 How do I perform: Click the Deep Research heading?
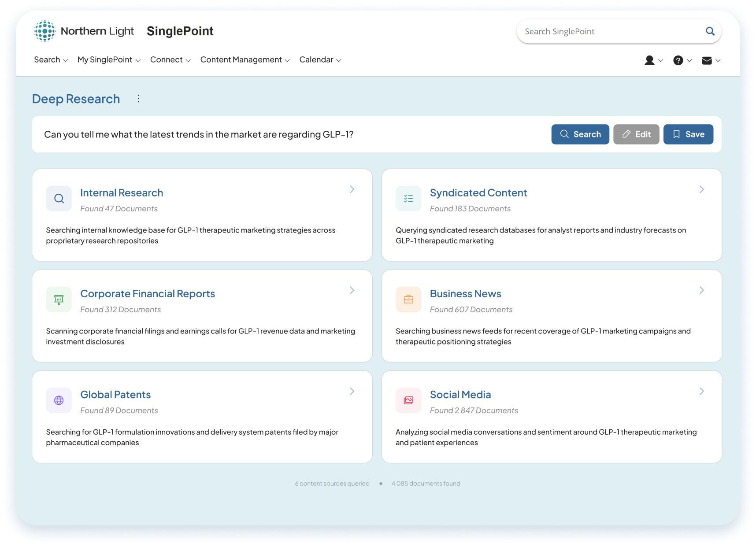click(76, 99)
